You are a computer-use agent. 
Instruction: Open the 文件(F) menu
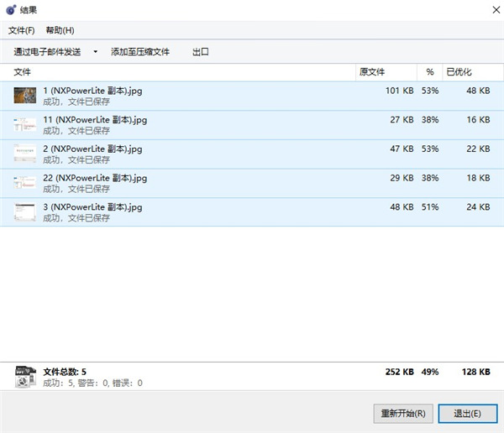(21, 31)
